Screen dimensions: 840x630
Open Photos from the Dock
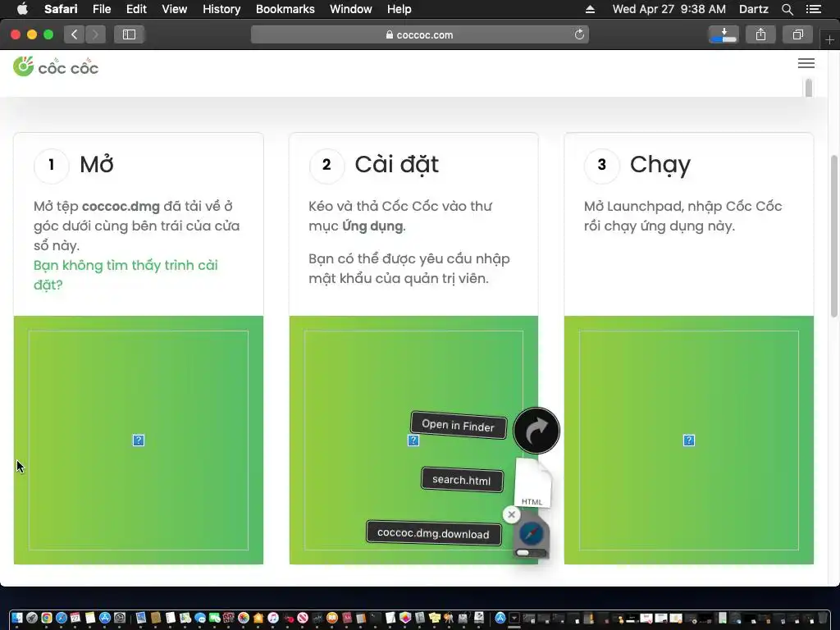(244, 618)
